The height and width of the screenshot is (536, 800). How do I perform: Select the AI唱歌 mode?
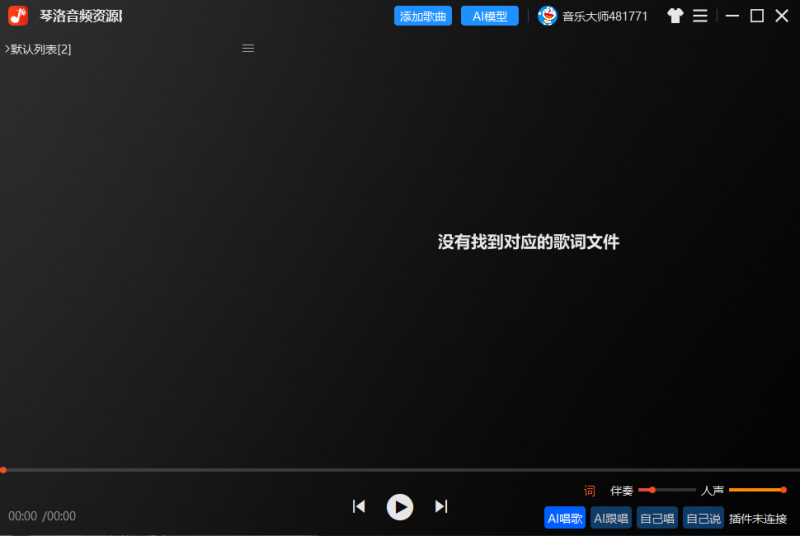[x=565, y=518]
